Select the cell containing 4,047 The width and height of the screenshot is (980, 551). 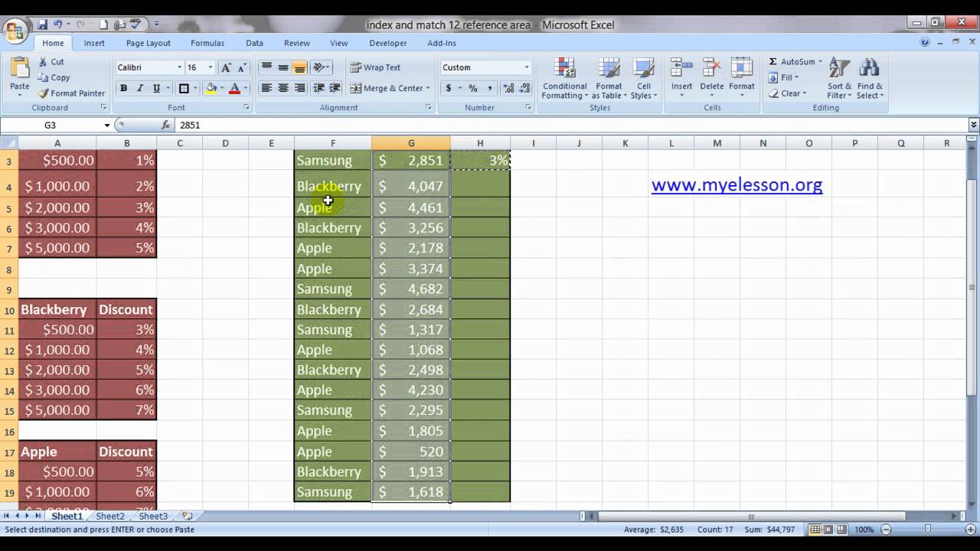(x=411, y=186)
